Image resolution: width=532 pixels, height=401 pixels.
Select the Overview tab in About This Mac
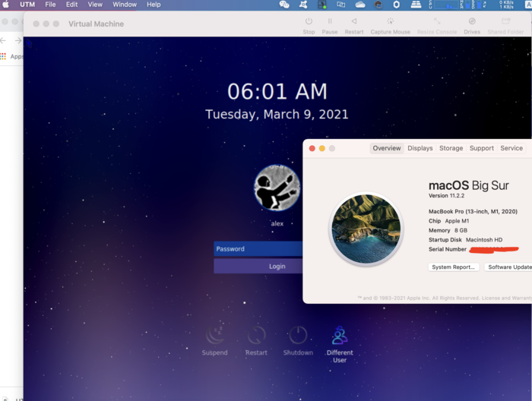coord(386,148)
